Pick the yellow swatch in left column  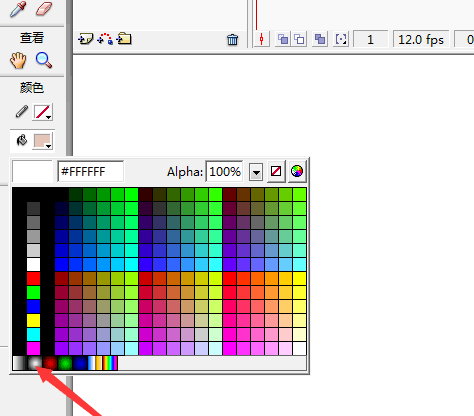coord(33,320)
